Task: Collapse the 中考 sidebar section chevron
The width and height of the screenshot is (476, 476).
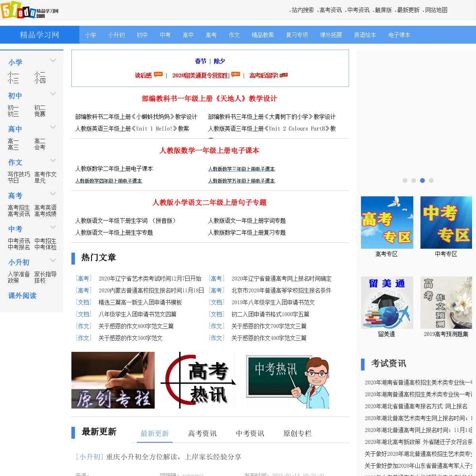Action: [53, 227]
